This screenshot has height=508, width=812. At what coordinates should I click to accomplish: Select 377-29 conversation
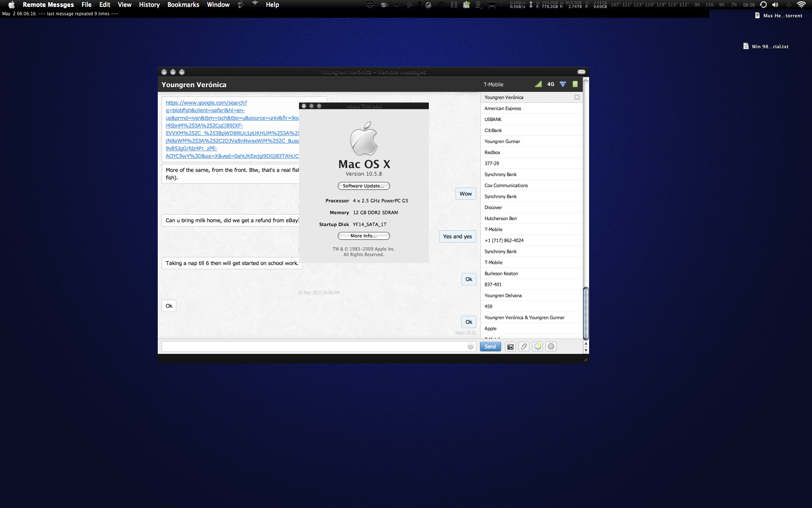pos(532,163)
